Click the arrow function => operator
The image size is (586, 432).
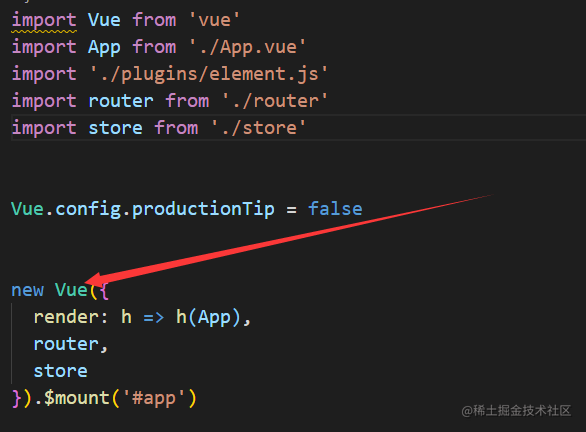click(x=154, y=318)
